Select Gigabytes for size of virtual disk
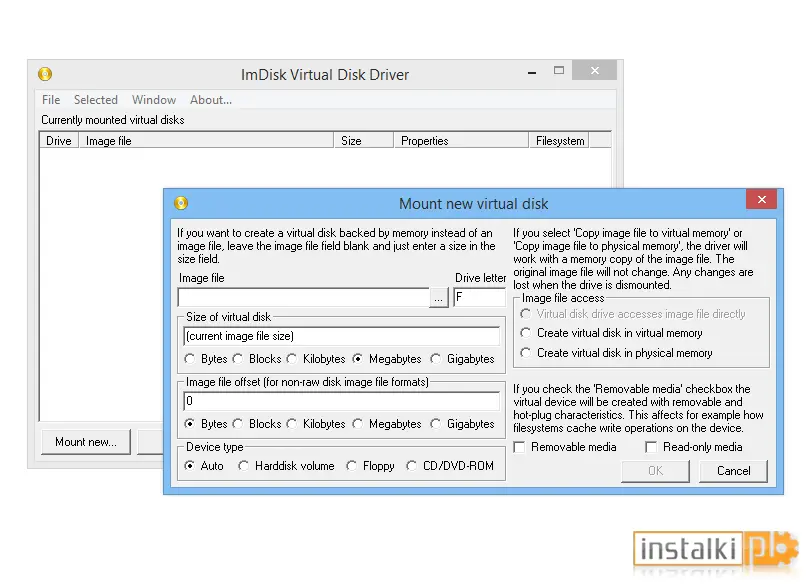Screen dimensions: 811x586 (436, 358)
